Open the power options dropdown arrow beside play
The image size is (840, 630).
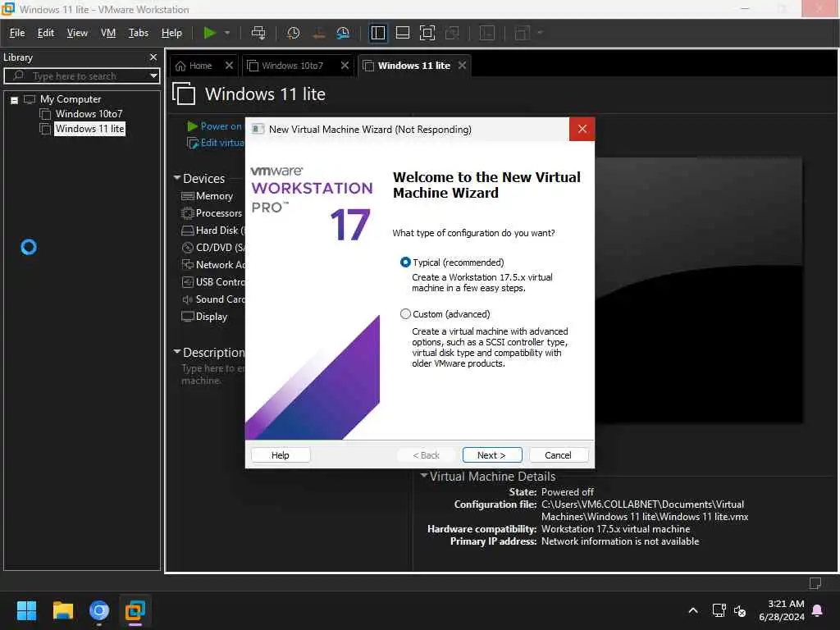click(227, 33)
